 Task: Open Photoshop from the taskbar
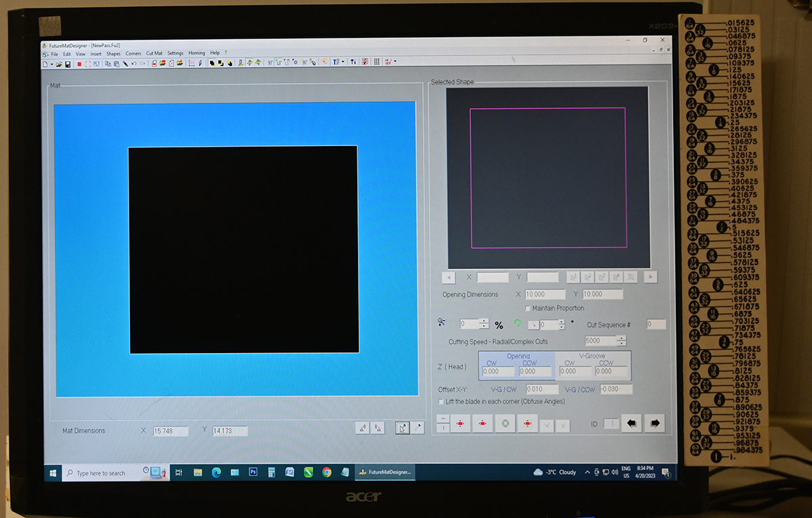(x=253, y=472)
